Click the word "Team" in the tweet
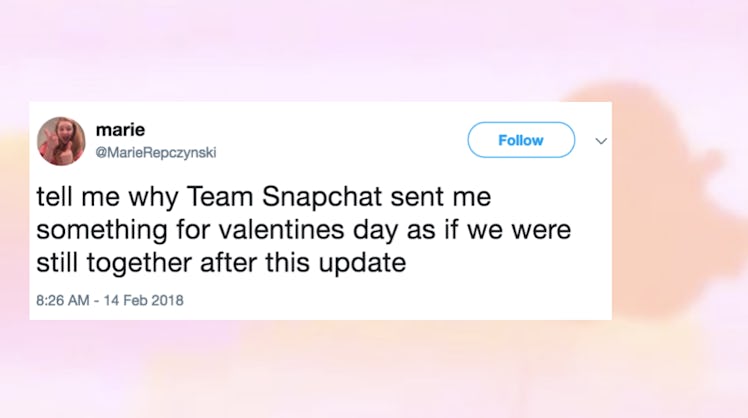 pyautogui.click(x=212, y=190)
